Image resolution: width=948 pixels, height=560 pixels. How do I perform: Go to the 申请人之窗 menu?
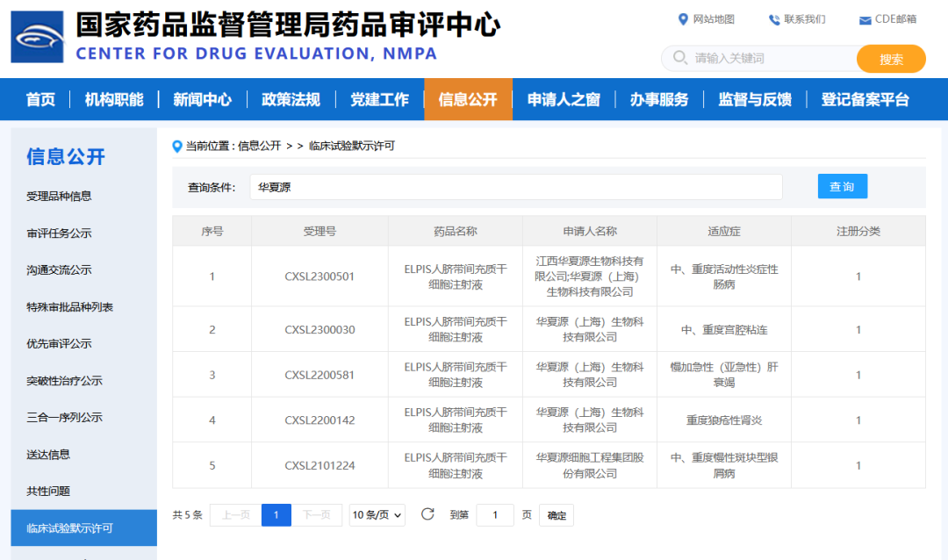564,99
